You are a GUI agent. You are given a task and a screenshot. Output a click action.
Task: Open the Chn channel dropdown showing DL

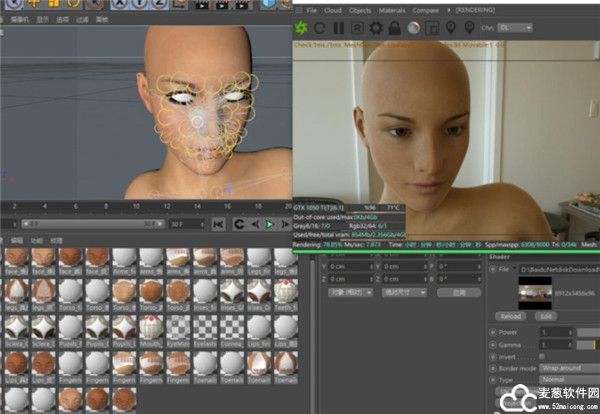(515, 27)
